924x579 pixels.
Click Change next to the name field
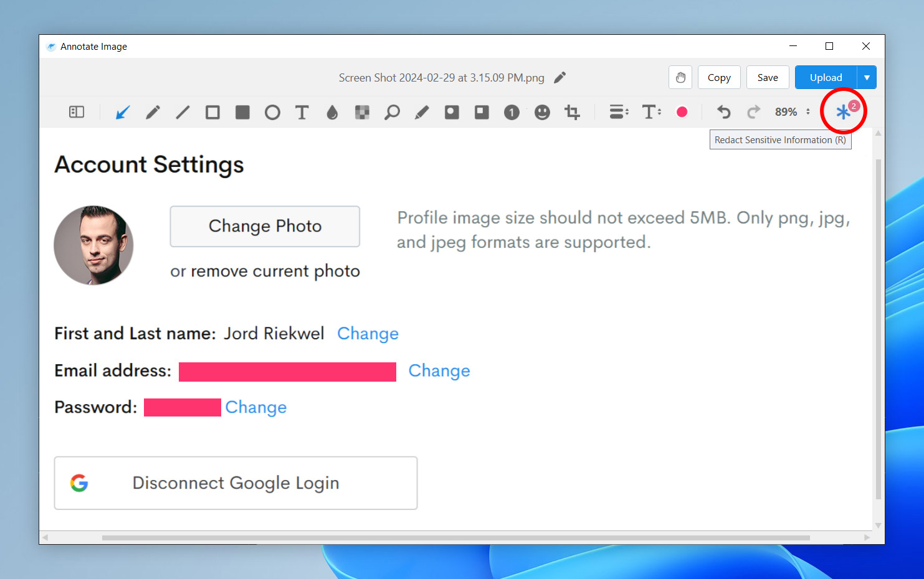[x=368, y=334]
